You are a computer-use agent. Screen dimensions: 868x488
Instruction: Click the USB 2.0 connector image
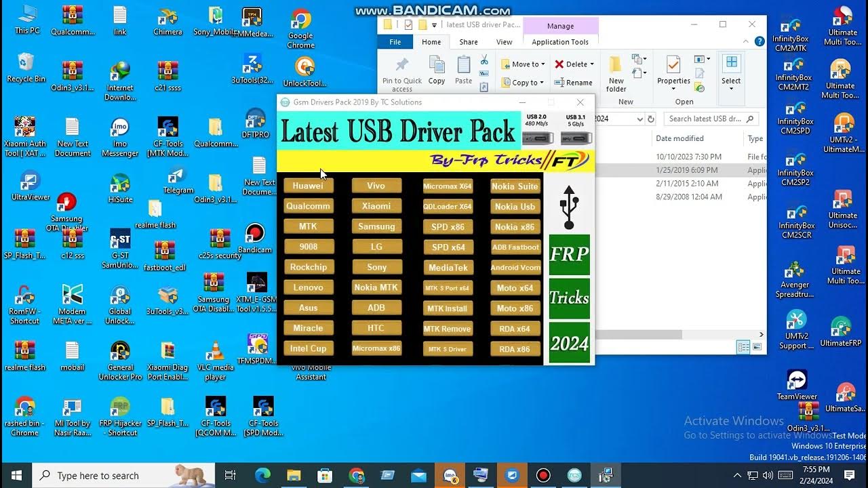click(536, 138)
